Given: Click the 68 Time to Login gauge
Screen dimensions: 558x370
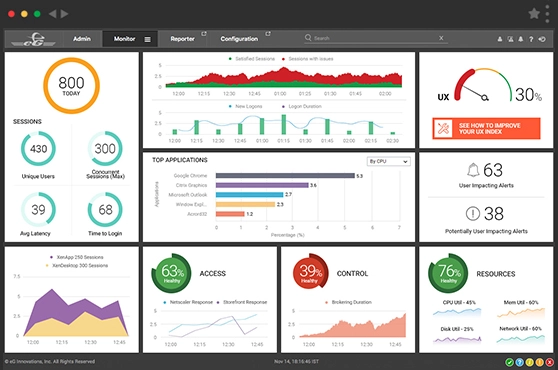Looking at the screenshot, I should 105,210.
